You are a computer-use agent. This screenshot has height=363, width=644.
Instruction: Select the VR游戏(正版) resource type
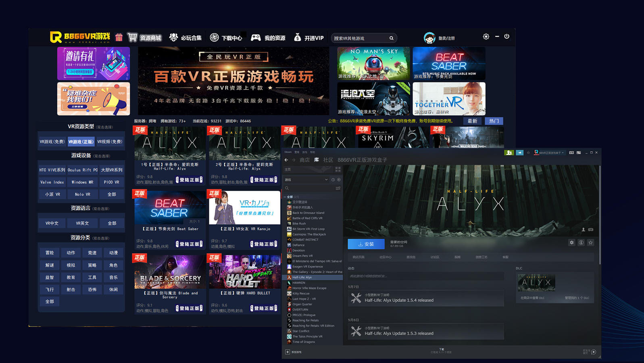81,142
